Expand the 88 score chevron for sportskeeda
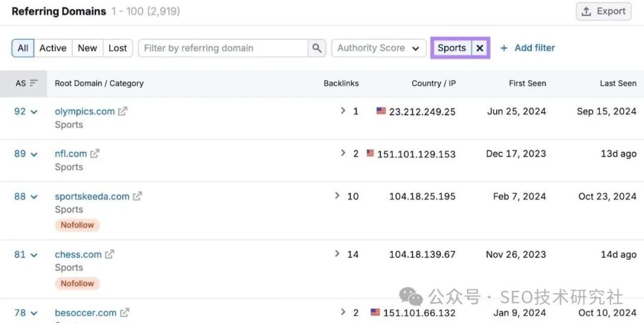Image resolution: width=644 pixels, height=323 pixels. (x=34, y=196)
